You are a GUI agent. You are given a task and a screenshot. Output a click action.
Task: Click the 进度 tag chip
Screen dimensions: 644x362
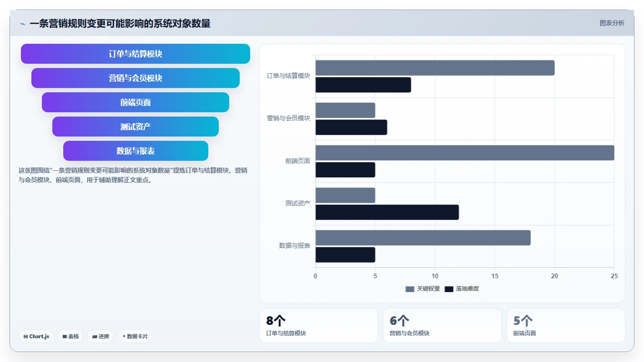(x=100, y=336)
